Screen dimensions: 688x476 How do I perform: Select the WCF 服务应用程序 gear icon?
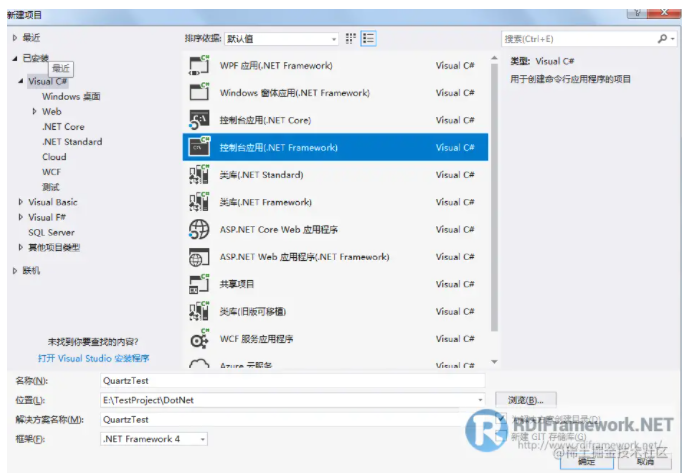click(199, 339)
